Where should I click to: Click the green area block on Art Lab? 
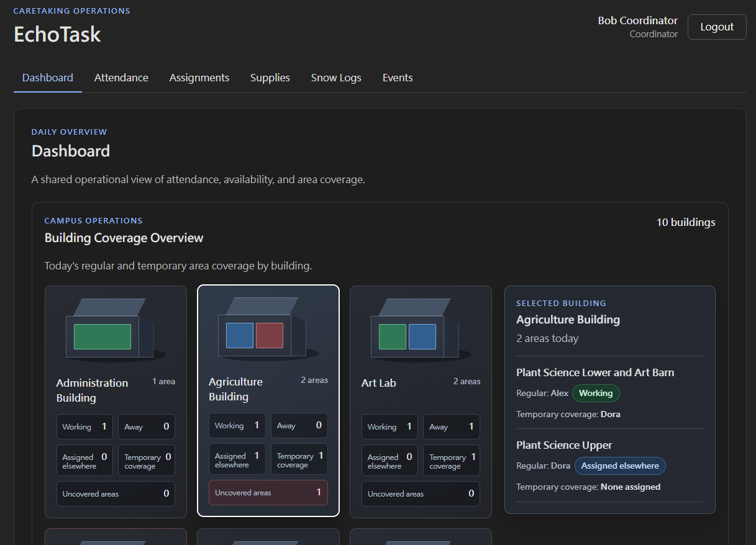click(393, 336)
